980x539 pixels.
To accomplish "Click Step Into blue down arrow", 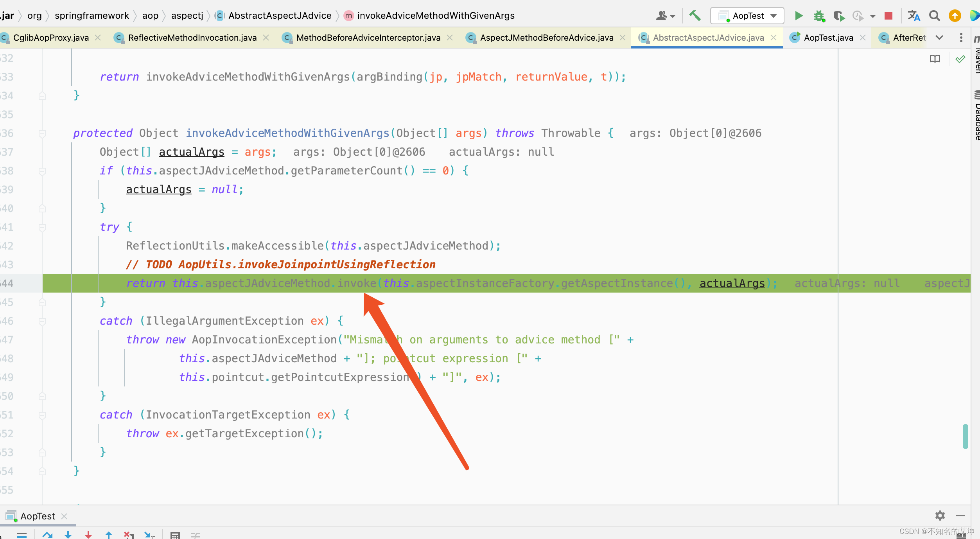I will tap(68, 535).
